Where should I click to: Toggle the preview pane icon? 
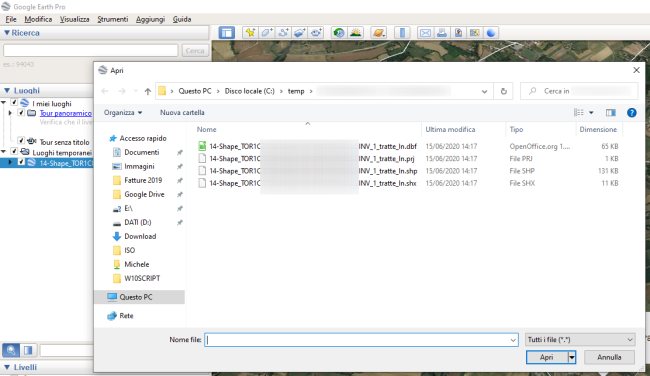pos(611,112)
